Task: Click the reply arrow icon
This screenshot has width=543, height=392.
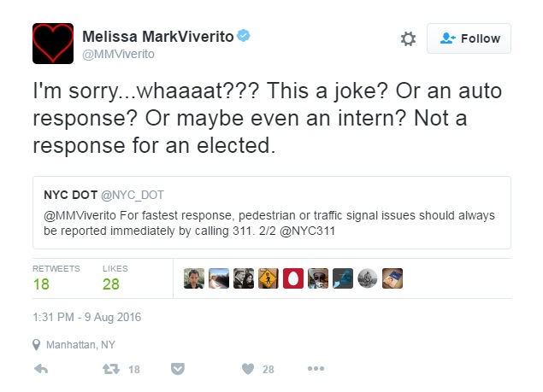Action: pos(39,369)
